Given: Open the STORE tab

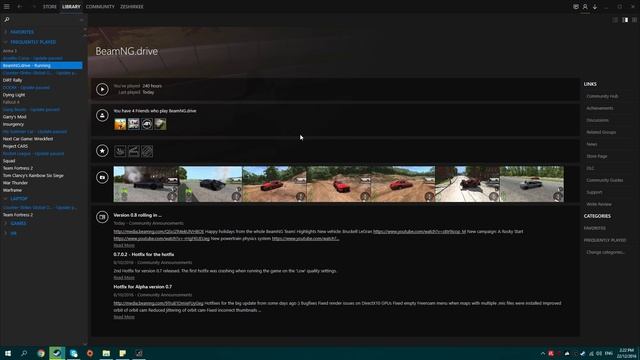Looking at the screenshot, I should (x=50, y=7).
